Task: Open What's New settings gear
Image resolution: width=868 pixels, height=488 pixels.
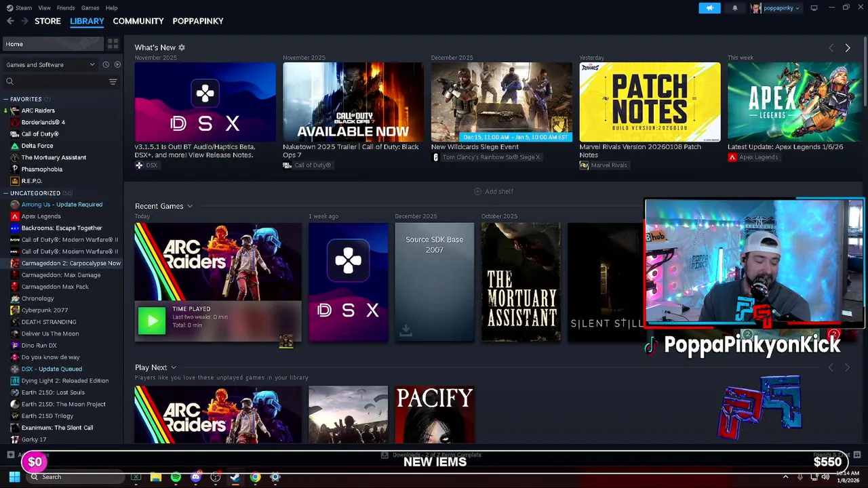Action: pos(182,47)
